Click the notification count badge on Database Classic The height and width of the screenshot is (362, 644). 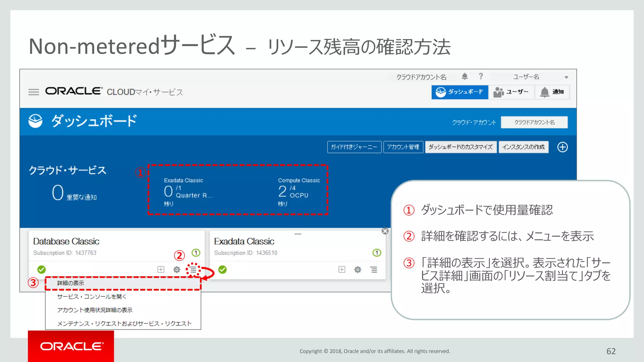tap(196, 253)
